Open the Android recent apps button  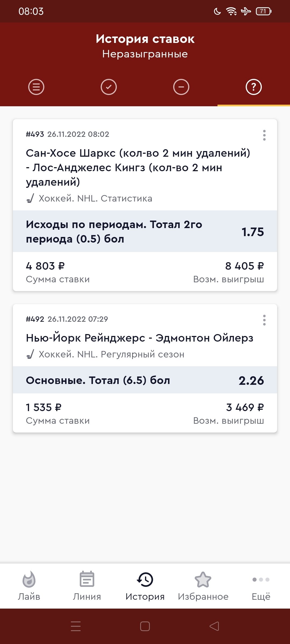click(76, 626)
